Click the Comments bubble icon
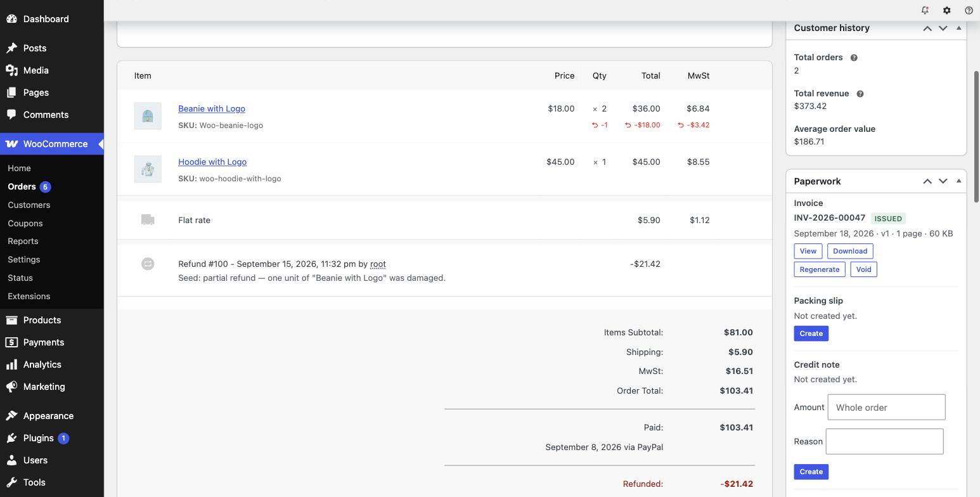980x497 pixels. [11, 115]
